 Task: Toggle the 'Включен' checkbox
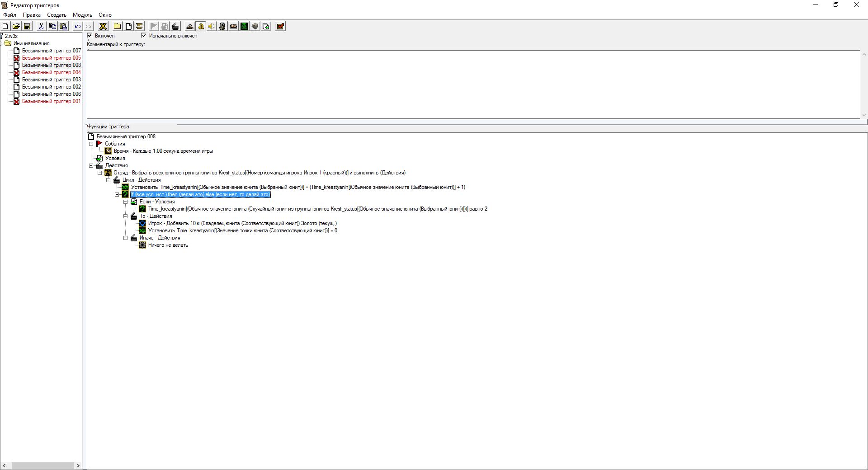coord(90,35)
